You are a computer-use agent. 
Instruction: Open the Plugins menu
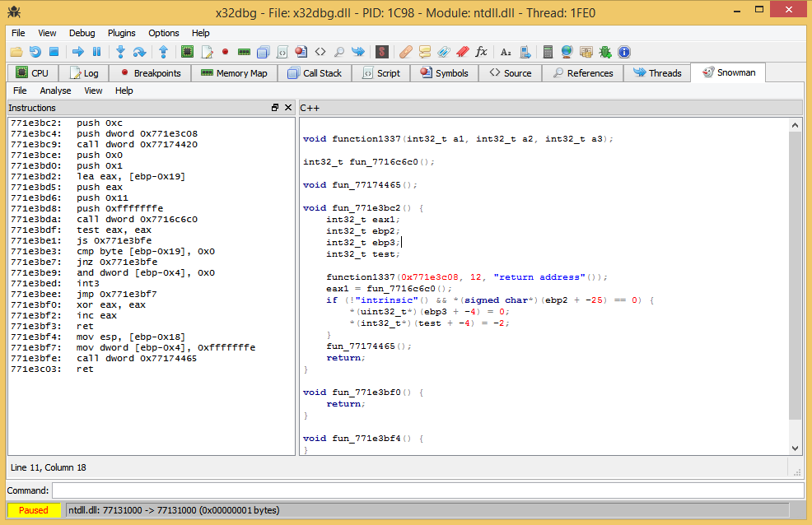click(122, 33)
